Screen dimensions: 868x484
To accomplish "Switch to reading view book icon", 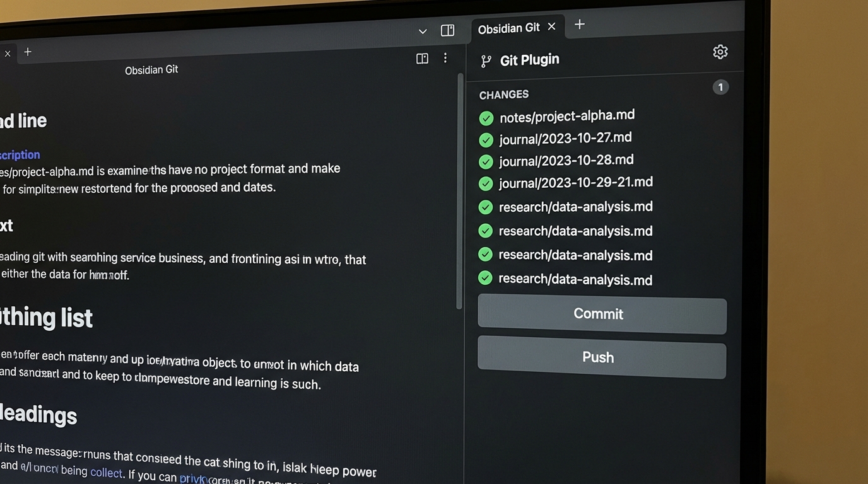I will point(423,59).
